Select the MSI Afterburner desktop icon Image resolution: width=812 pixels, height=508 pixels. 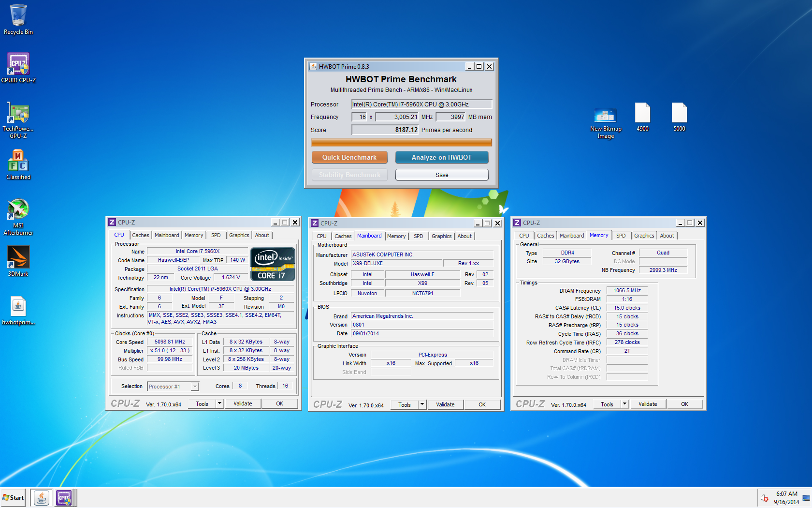pos(18,217)
